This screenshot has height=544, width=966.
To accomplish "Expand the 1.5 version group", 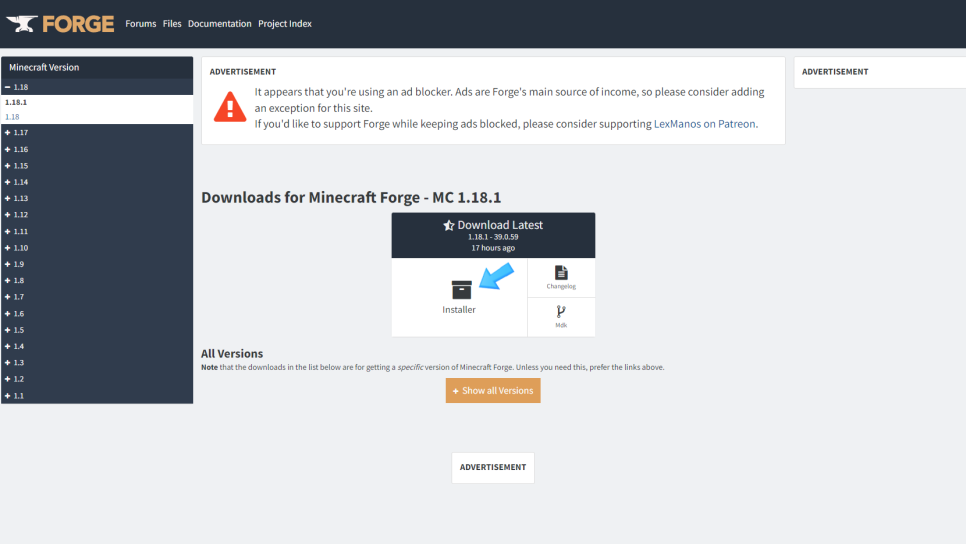I will tap(97, 330).
